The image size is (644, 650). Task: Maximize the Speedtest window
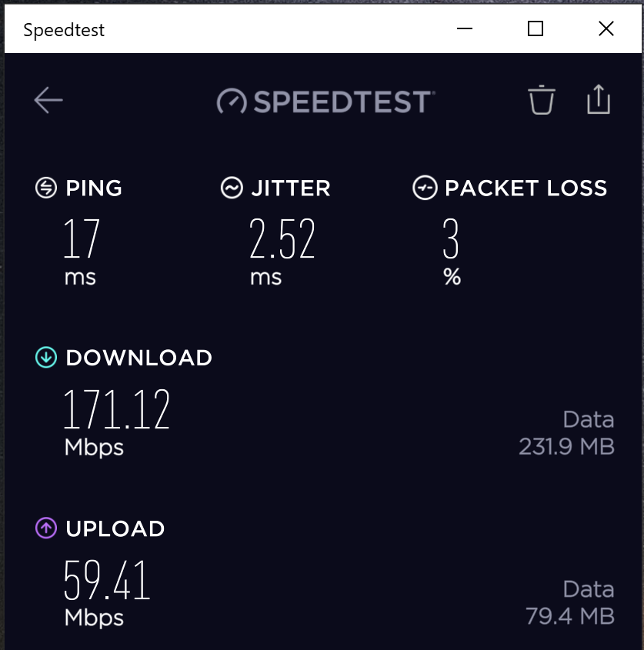pos(536,29)
